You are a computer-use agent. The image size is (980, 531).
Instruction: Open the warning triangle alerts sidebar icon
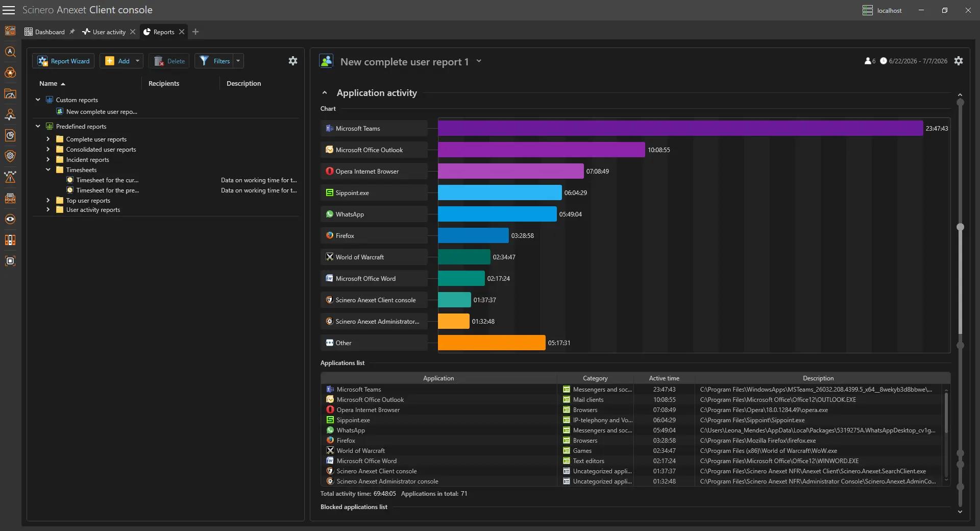[10, 177]
